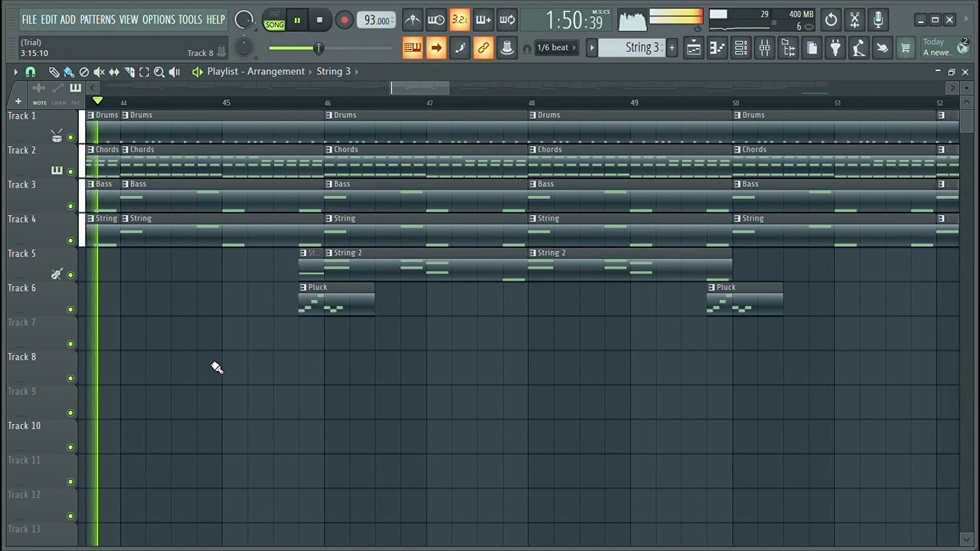The height and width of the screenshot is (551, 980).
Task: Toggle typing keyboard to piano
Action: click(413, 48)
